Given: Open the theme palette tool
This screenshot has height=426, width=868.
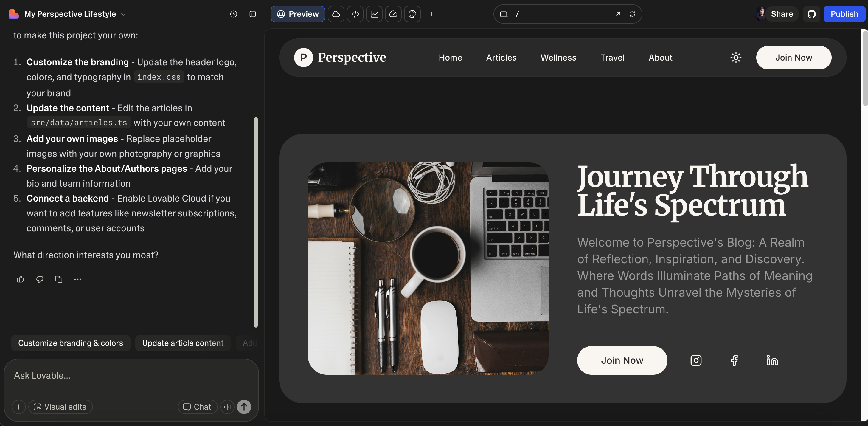Looking at the screenshot, I should coord(412,14).
